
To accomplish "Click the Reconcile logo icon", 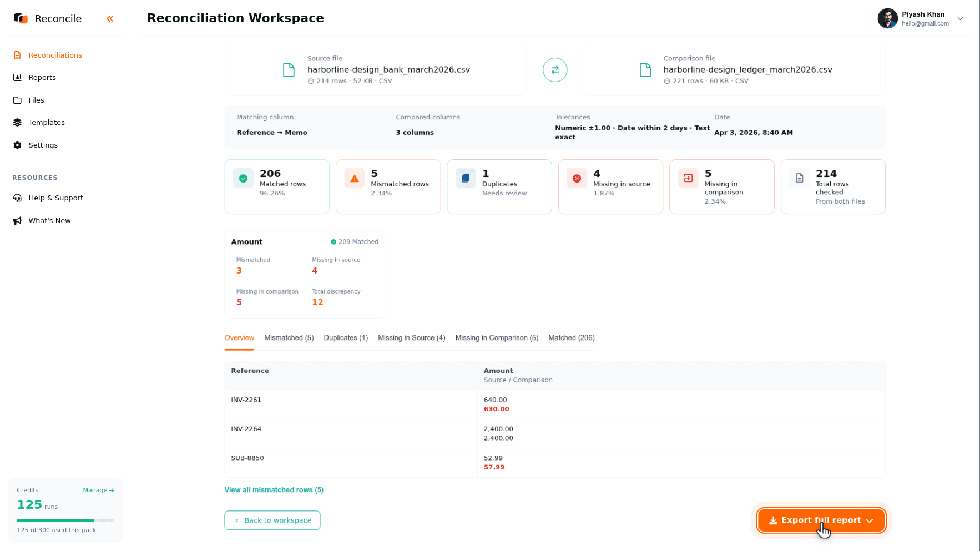I will coord(21,18).
